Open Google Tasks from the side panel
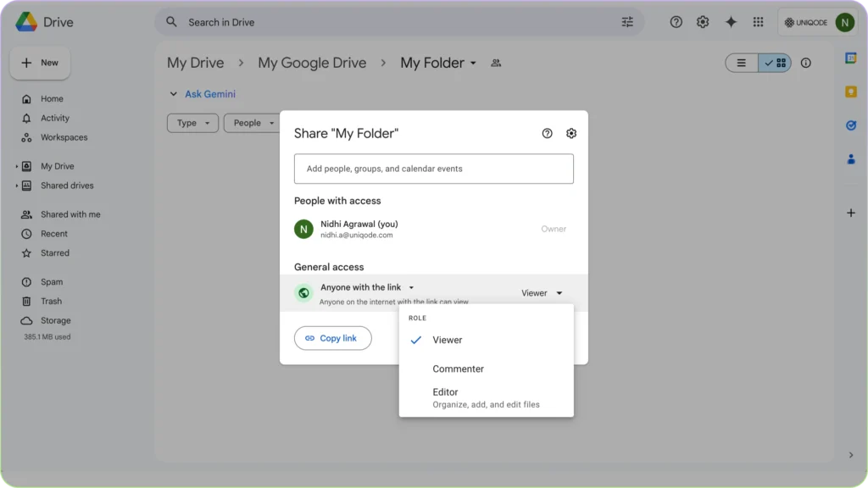This screenshot has width=868, height=488. (x=851, y=125)
